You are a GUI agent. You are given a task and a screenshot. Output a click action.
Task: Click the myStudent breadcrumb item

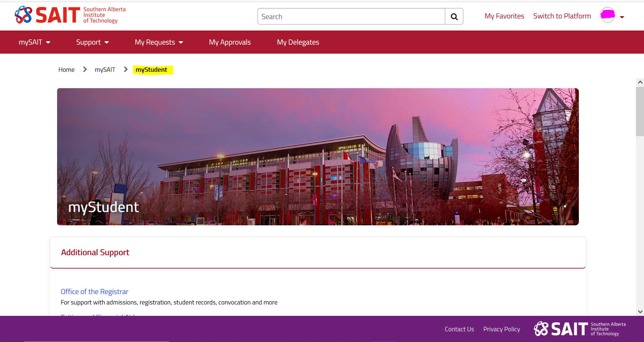[151, 70]
